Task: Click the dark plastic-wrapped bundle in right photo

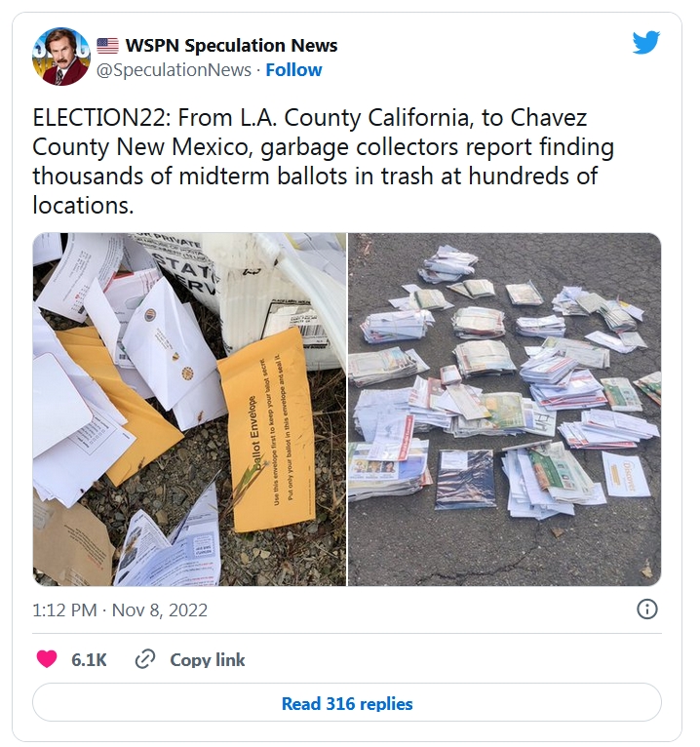Action: coord(466,478)
